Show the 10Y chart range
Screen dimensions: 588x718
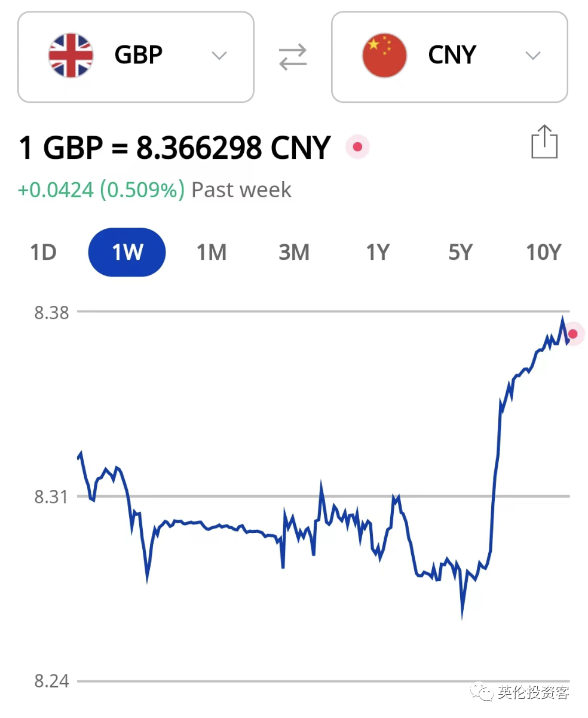pyautogui.click(x=544, y=253)
